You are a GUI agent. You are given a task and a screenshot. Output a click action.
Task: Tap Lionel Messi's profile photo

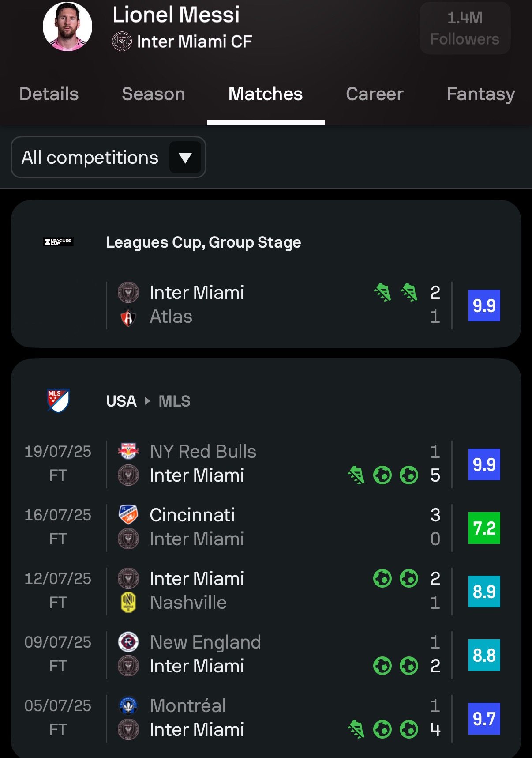[x=67, y=26]
